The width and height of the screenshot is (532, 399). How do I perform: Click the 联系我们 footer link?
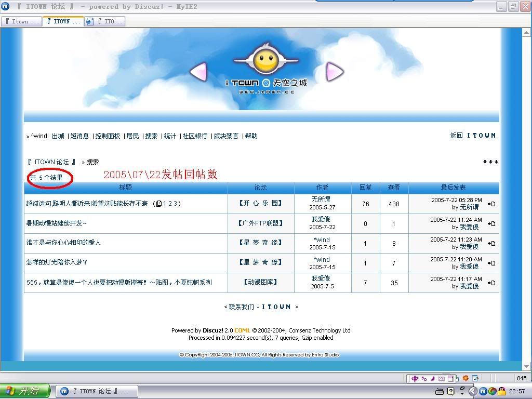[241, 307]
